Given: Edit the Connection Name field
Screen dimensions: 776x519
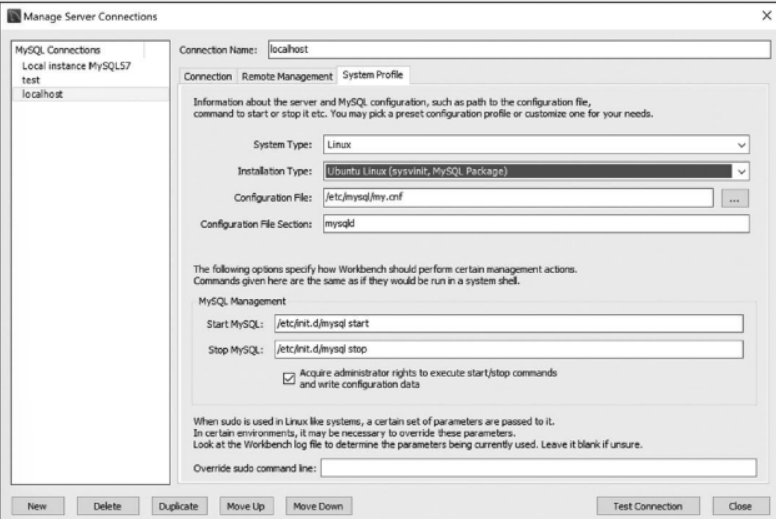Looking at the screenshot, I should [x=519, y=49].
